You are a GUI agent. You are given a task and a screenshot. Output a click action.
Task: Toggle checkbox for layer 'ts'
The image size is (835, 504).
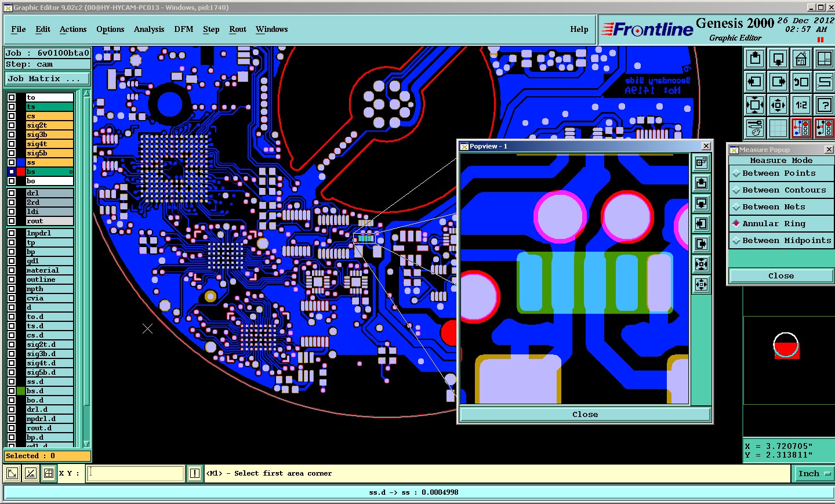pos(12,107)
